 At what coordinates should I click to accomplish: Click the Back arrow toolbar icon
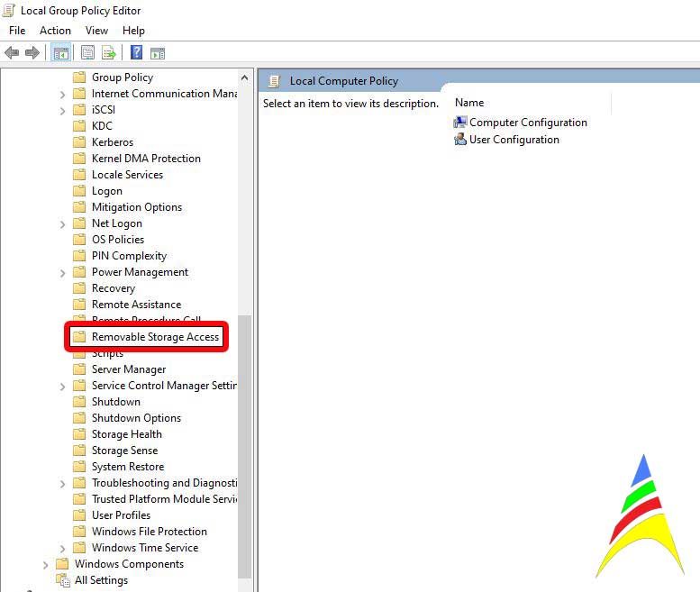click(12, 53)
